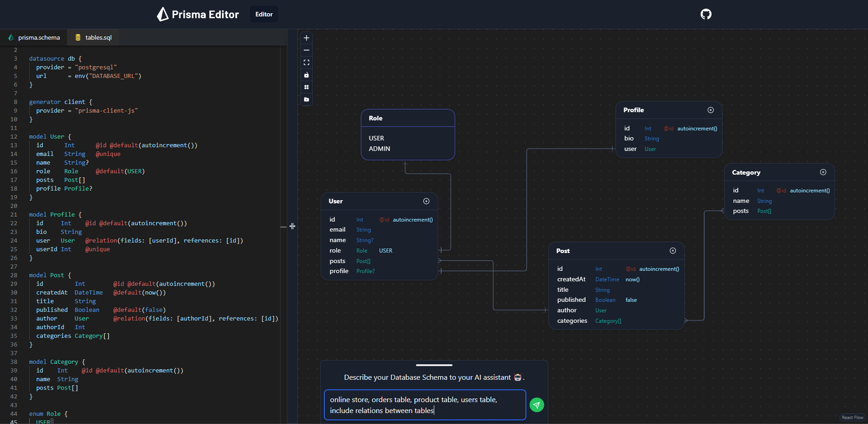Click 'model Post {' line in code
The image size is (868, 424).
pyautogui.click(x=50, y=275)
